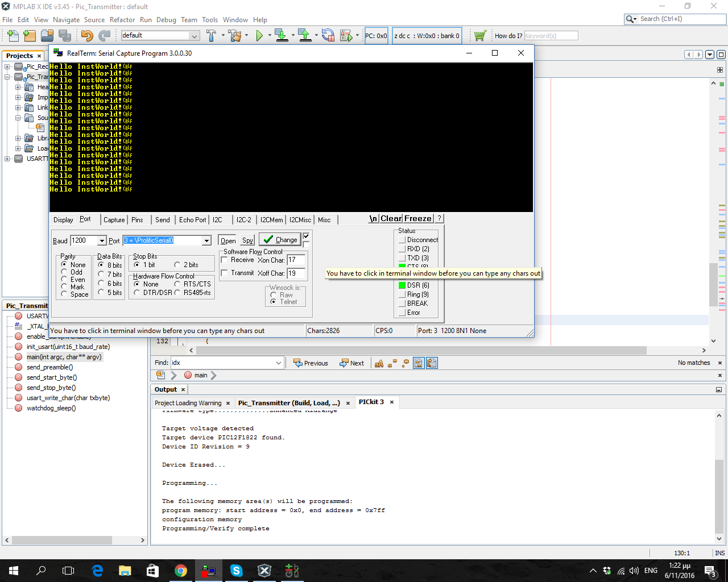Screen dimensions: 728x582
Task: Click the New Project toolbar icon
Action: click(30, 36)
